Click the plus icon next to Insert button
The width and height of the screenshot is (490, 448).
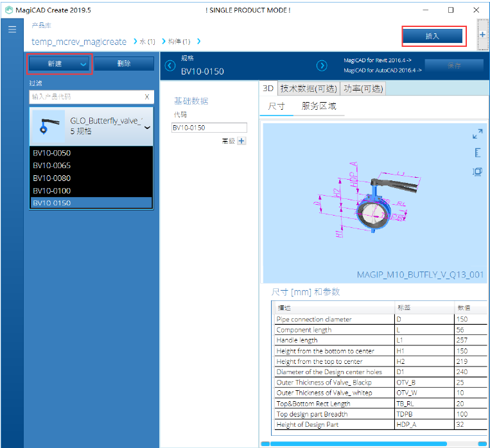tap(482, 35)
